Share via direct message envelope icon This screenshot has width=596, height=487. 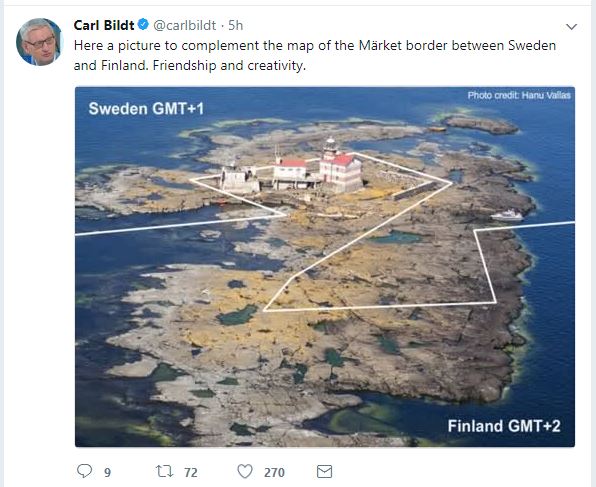(x=324, y=471)
